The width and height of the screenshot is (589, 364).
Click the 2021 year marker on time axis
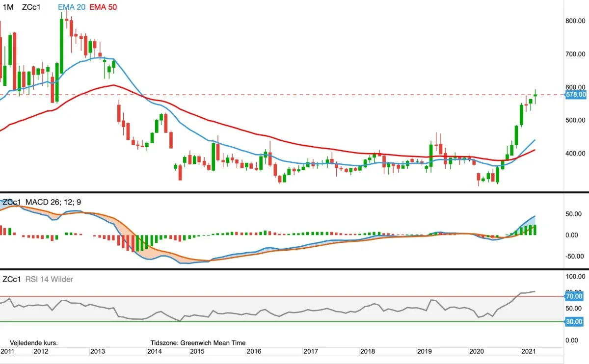pyautogui.click(x=528, y=351)
